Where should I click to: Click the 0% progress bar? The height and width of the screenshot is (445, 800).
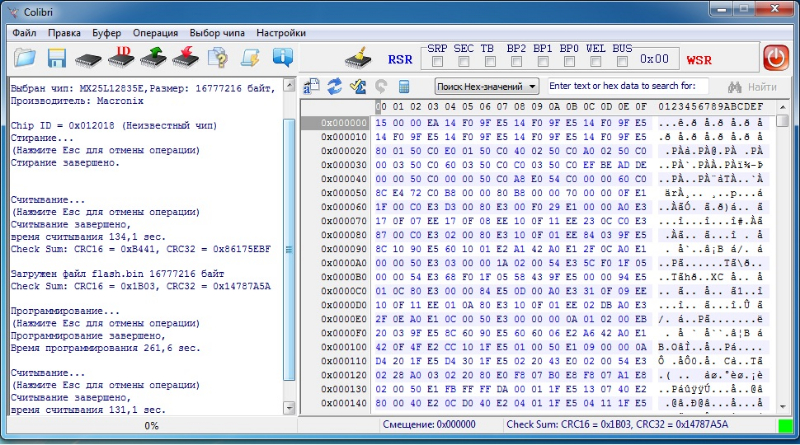152,425
